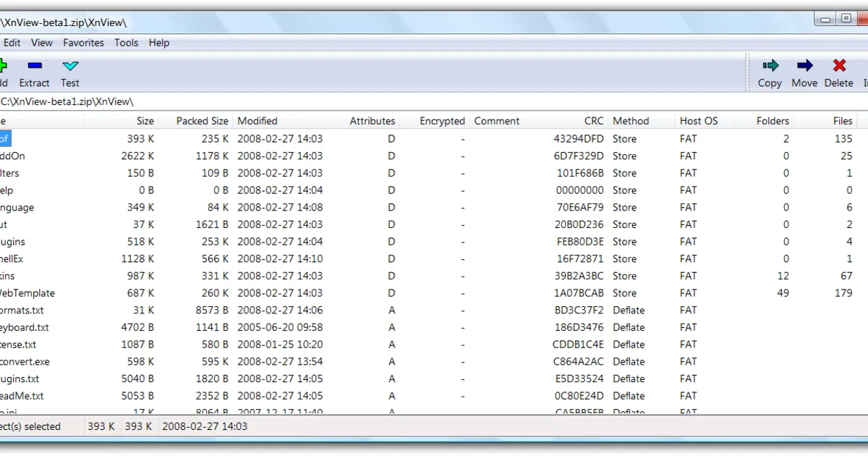Click the date 2008-02-27 13:54
Image resolution: width=868 pixels, height=456 pixels.
click(280, 362)
